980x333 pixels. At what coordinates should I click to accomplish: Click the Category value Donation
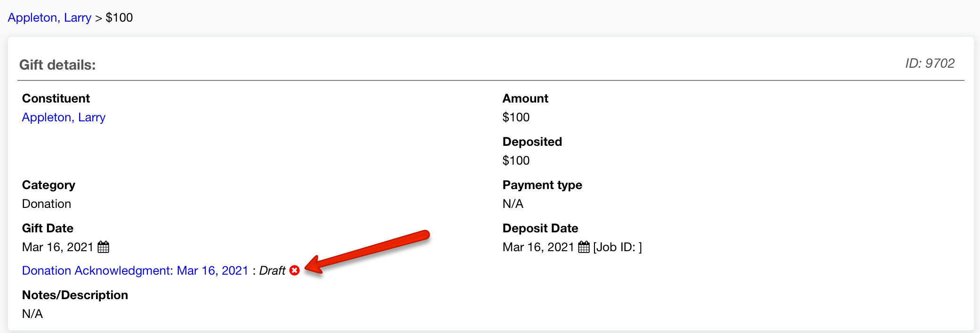tap(47, 204)
